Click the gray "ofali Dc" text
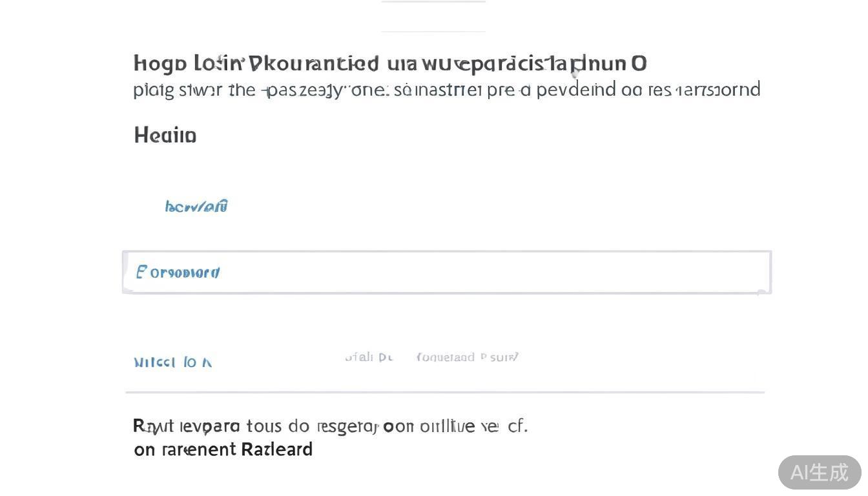 (369, 357)
